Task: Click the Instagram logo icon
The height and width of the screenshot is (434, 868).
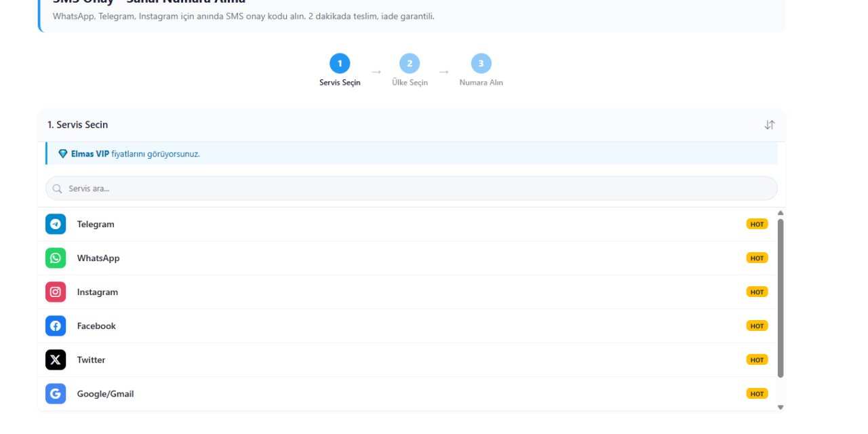Action: tap(56, 292)
